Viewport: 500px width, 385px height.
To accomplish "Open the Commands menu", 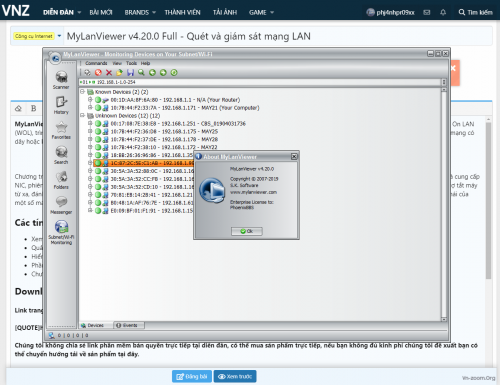I will tap(96, 63).
